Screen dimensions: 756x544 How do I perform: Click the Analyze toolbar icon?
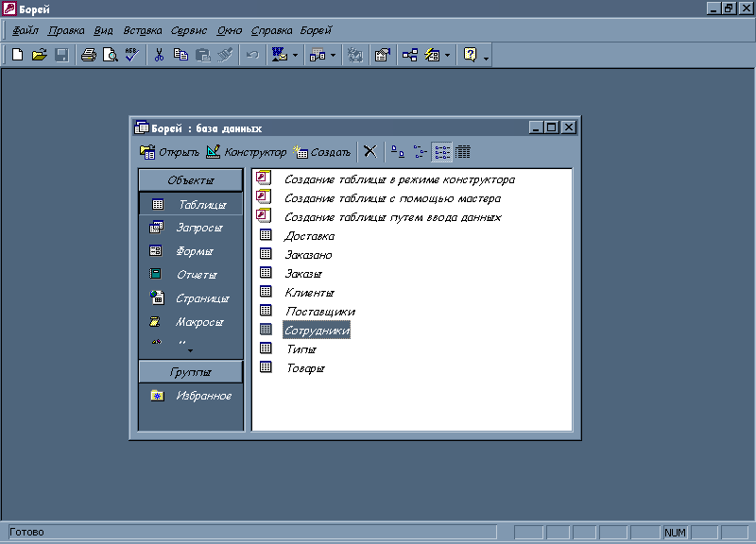[318, 55]
